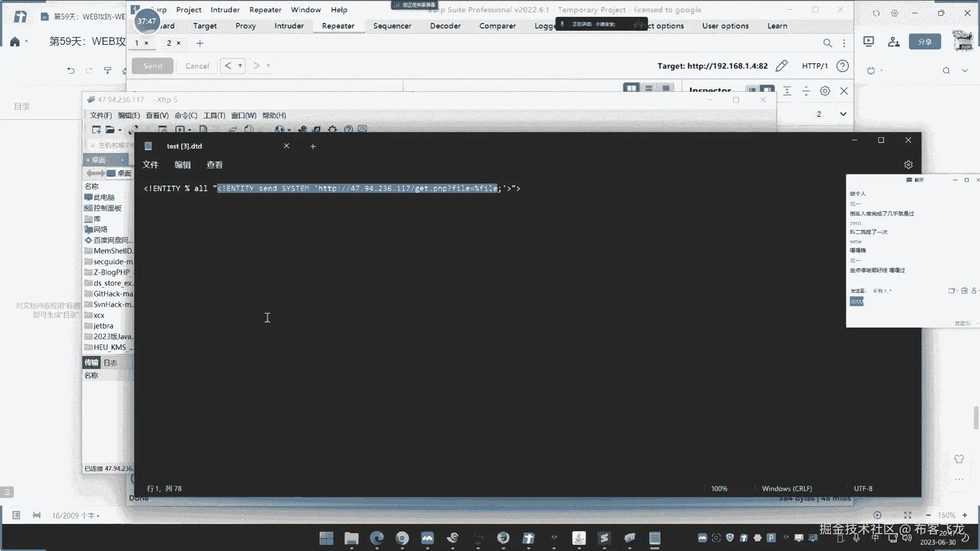This screenshot has height=551, width=980.
Task: Click Inspector collapse all sections icon
Action: [806, 91]
